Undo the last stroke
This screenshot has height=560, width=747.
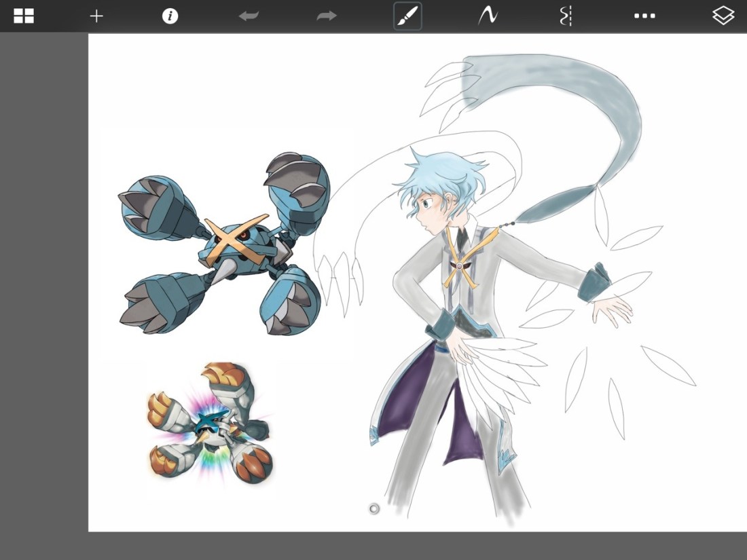coord(249,16)
